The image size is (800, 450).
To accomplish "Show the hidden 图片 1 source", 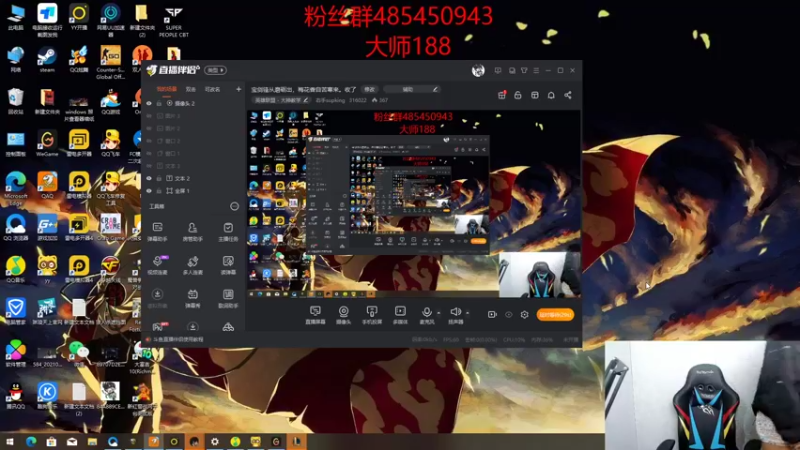I will [149, 116].
